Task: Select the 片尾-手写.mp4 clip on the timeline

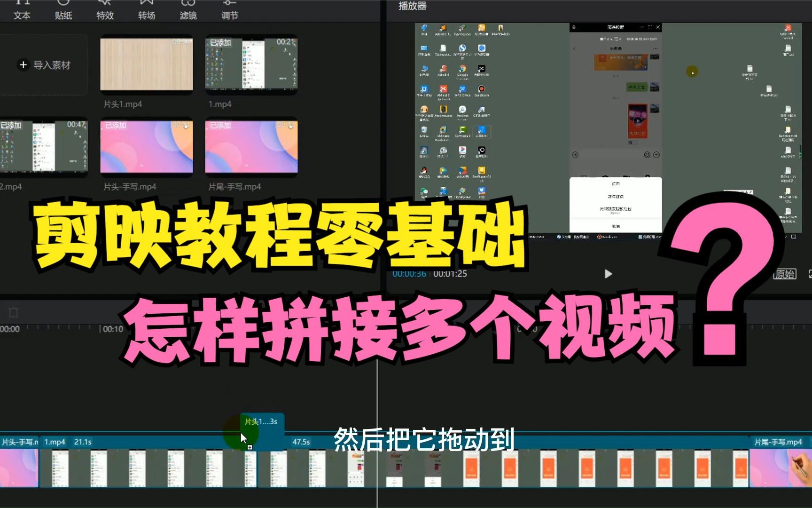Action: click(781, 461)
